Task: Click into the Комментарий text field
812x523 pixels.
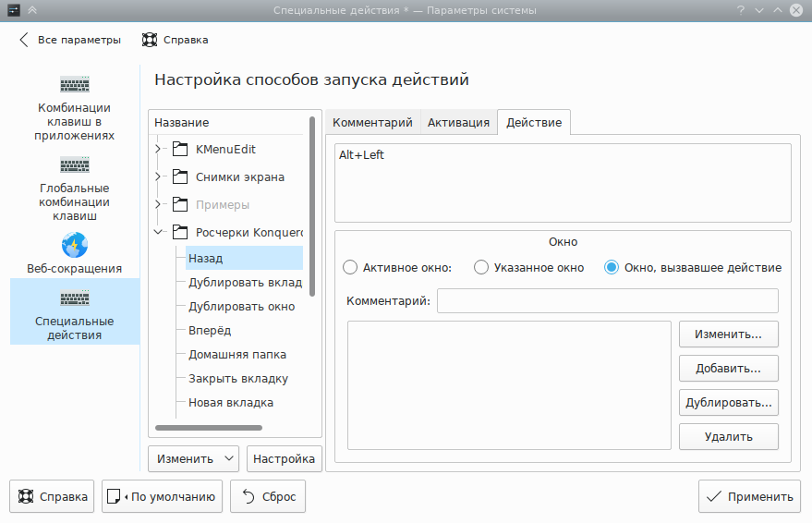Action: pos(607,300)
